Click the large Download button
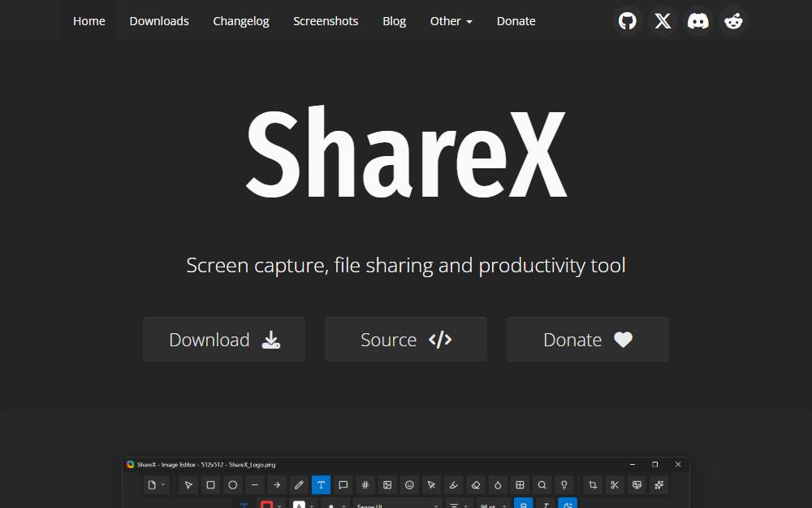 click(224, 340)
